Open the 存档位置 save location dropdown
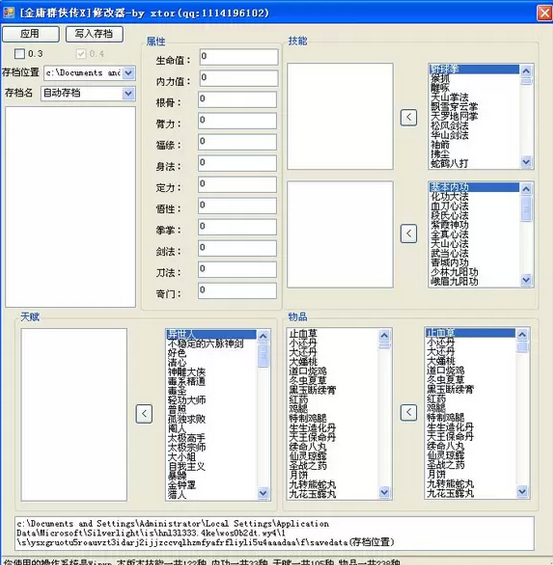 click(129, 73)
